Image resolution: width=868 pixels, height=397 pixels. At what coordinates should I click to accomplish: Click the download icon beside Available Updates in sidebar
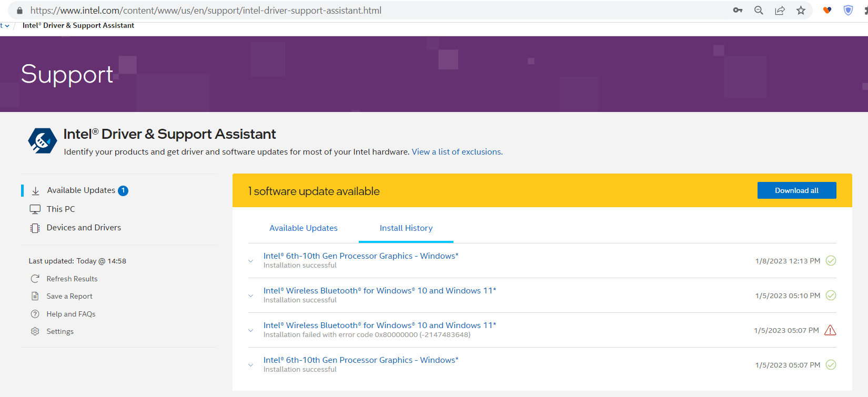36,191
